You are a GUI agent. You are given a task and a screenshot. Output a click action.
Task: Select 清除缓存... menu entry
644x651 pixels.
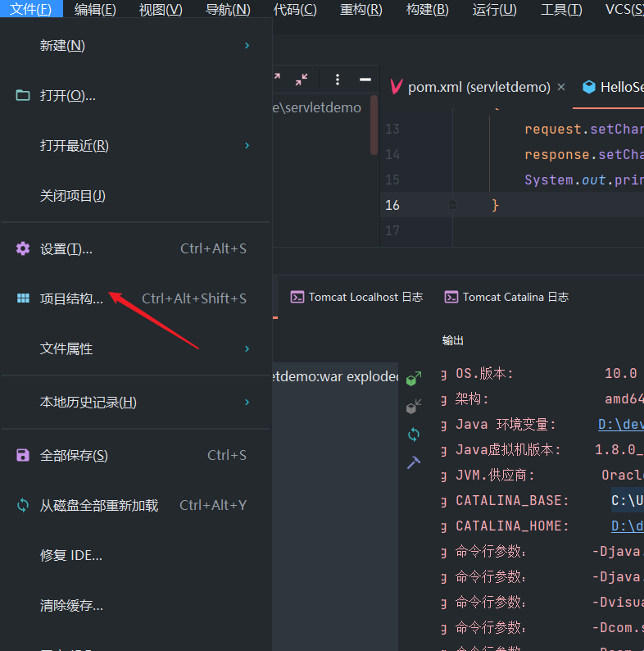pyautogui.click(x=136, y=605)
